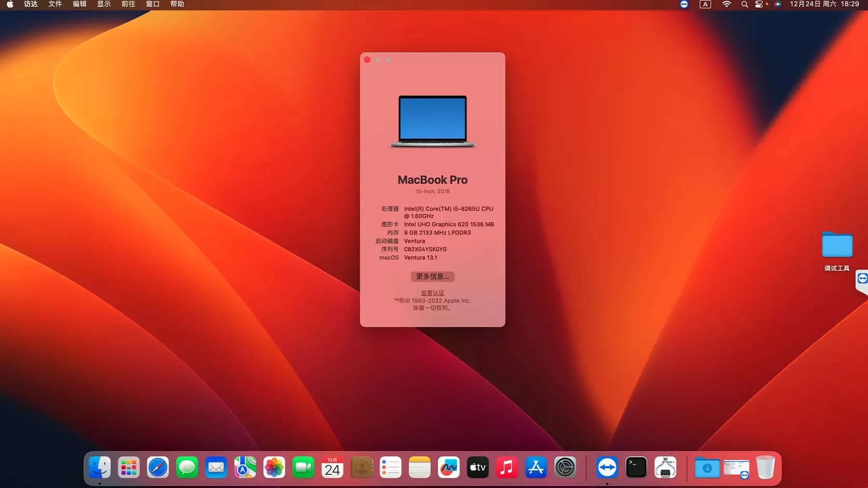Activate Siri from the menu bar
868x488 pixels.
point(778,4)
